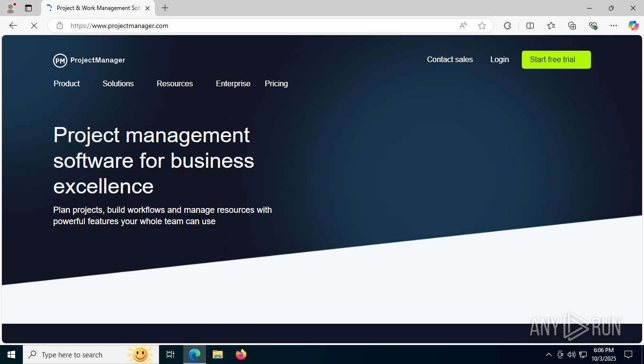This screenshot has height=364, width=644.
Task: Open the taskbar clock and date
Action: pyautogui.click(x=603, y=355)
